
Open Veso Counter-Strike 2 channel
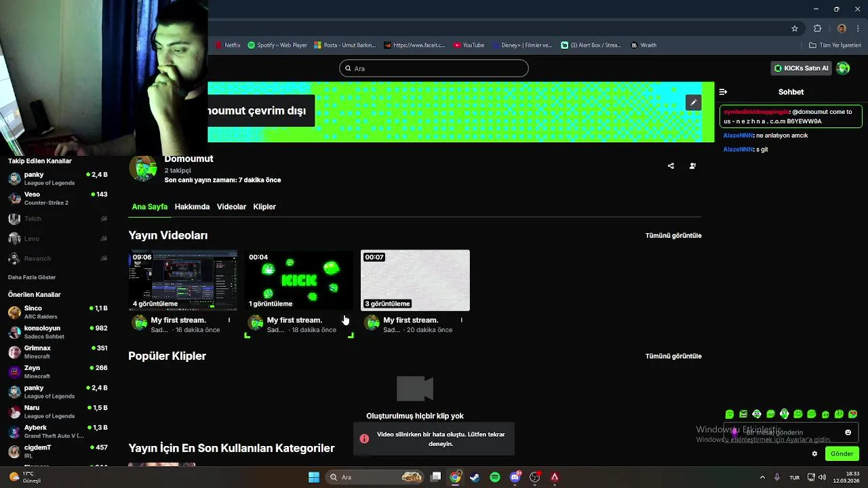pos(58,199)
